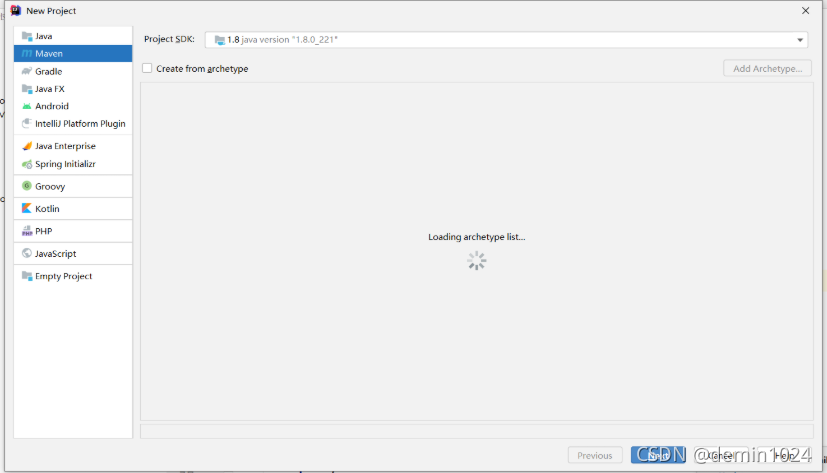Choose IntelliJ Platform Plugin label

point(80,123)
